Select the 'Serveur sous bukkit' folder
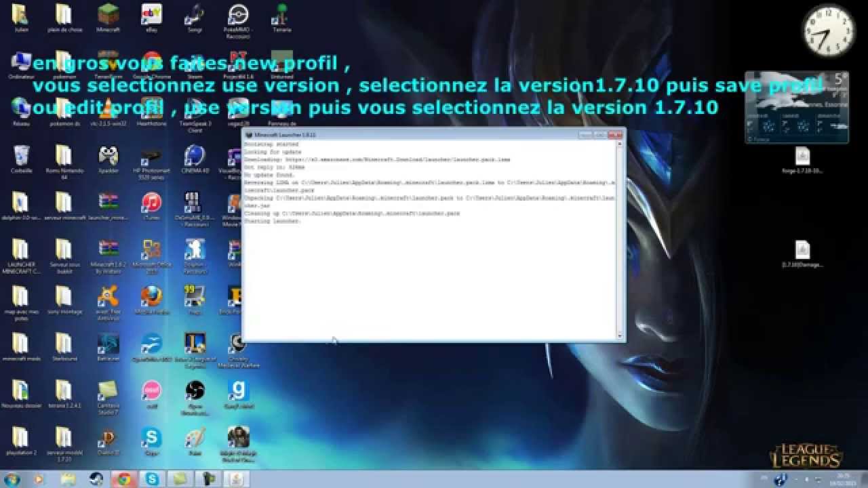The image size is (868, 488). (64, 256)
